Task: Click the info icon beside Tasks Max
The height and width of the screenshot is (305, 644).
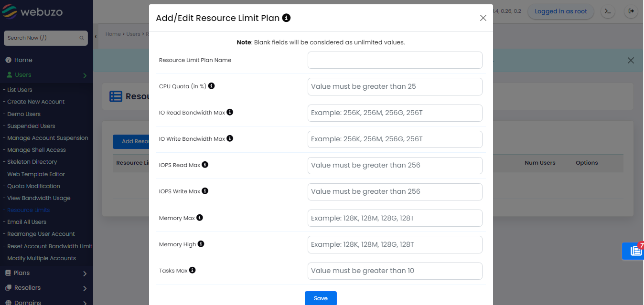Action: (192, 269)
